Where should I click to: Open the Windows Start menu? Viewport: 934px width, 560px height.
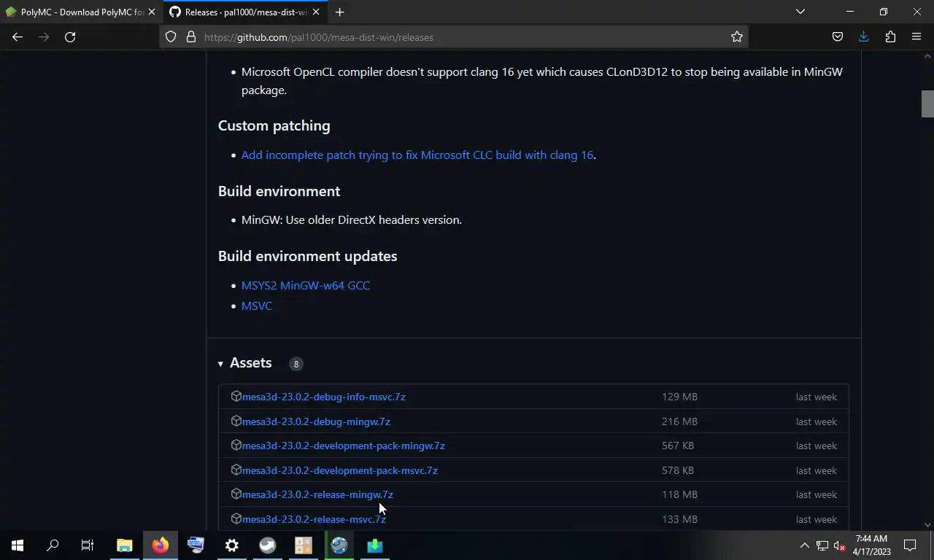pos(18,545)
